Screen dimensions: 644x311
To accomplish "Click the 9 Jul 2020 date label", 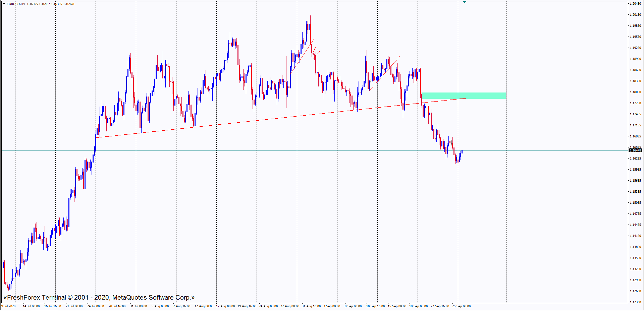I will click(9, 306).
